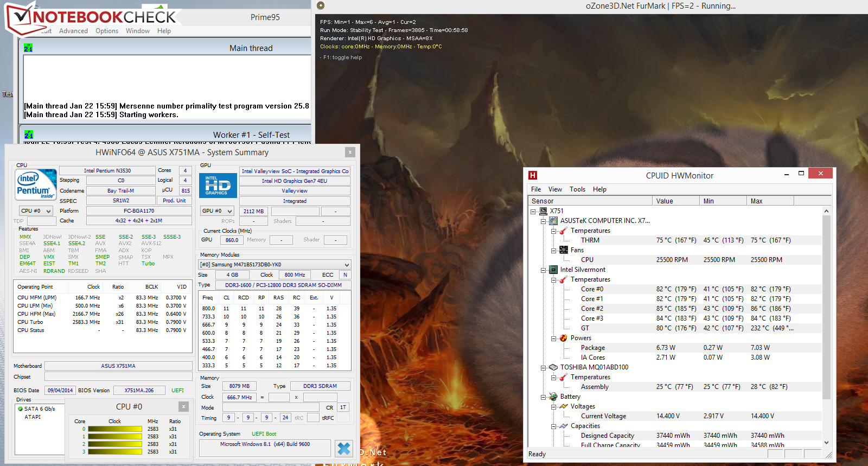This screenshot has width=868, height=466.
Task: Click the CPU Turbo operating point row
Action: pos(103,322)
